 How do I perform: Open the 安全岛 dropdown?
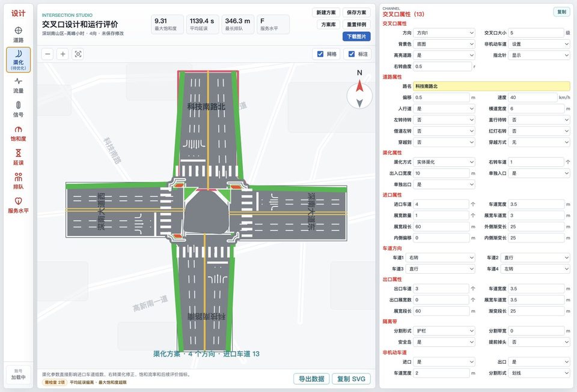pos(445,342)
